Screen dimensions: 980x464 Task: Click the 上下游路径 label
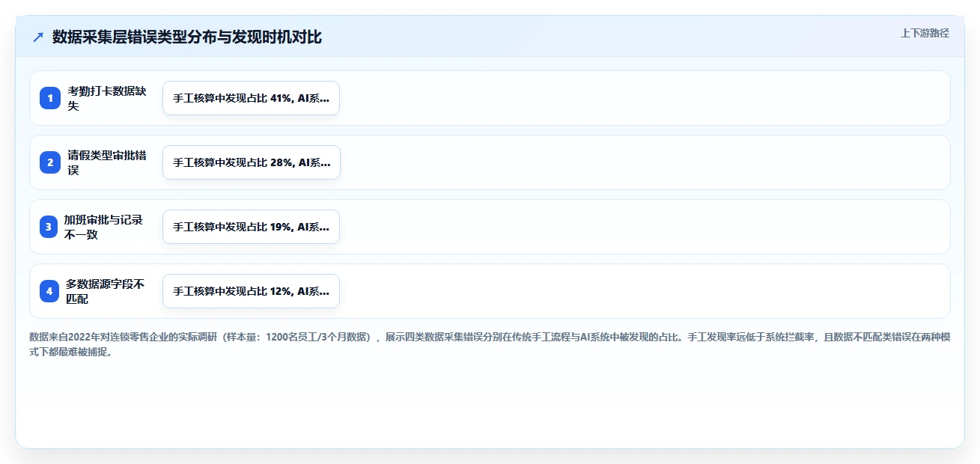925,33
